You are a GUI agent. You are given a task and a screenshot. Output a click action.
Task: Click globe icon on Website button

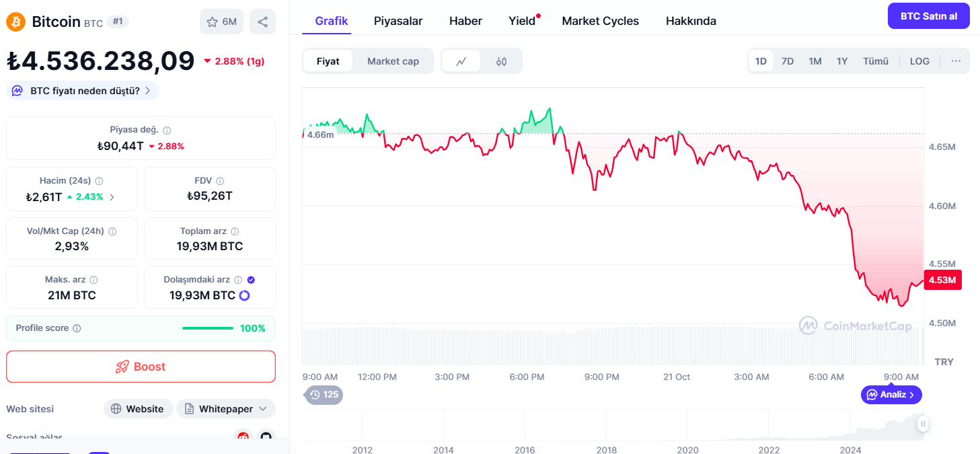click(116, 409)
